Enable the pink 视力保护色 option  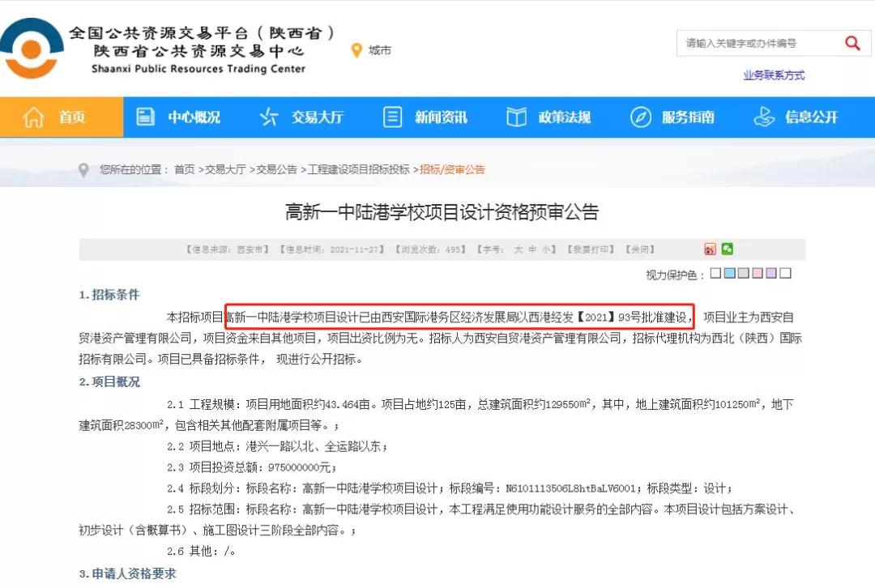(758, 273)
